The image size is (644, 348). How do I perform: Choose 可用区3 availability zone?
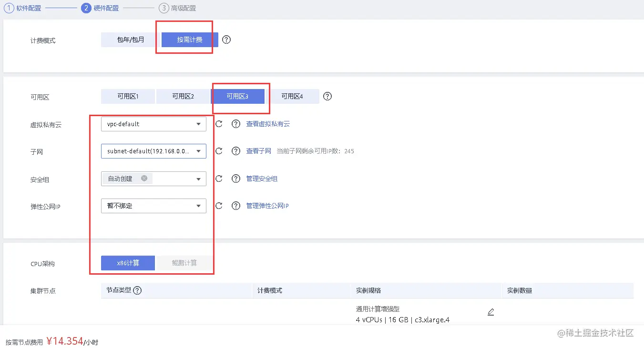(x=237, y=96)
